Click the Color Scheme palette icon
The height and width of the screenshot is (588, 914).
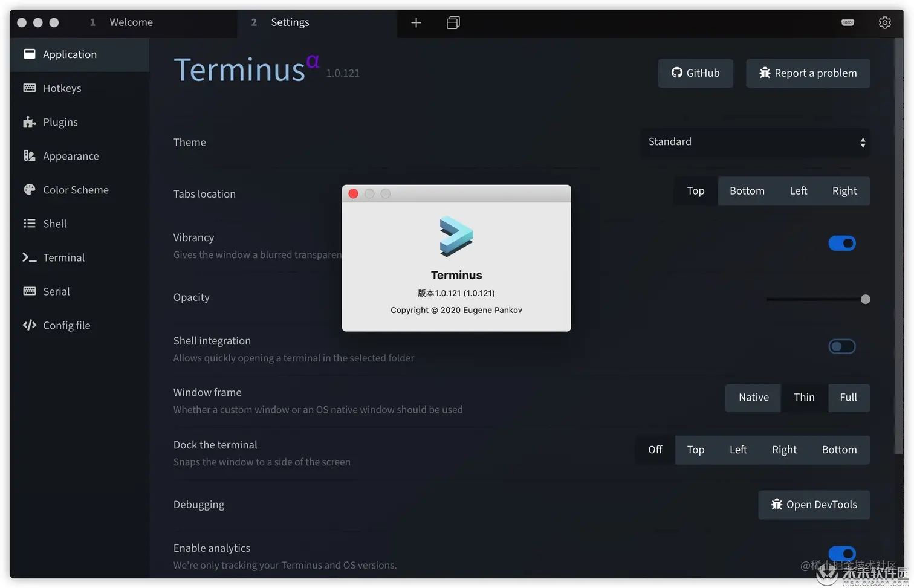(29, 190)
